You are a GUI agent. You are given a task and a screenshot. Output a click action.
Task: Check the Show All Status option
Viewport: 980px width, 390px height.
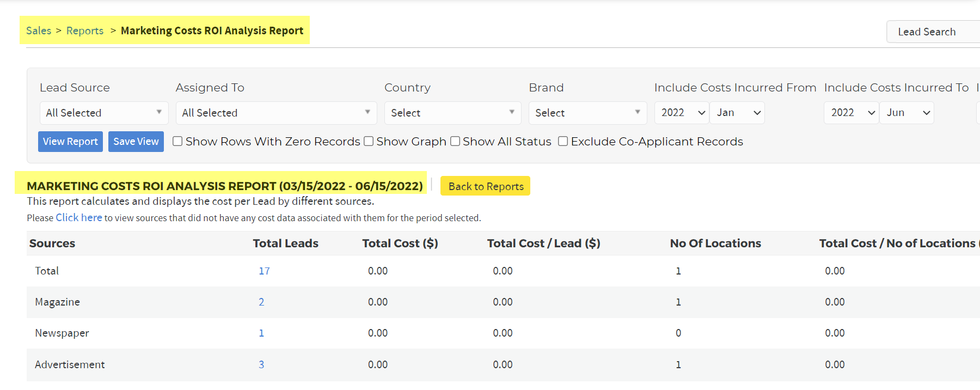(455, 141)
